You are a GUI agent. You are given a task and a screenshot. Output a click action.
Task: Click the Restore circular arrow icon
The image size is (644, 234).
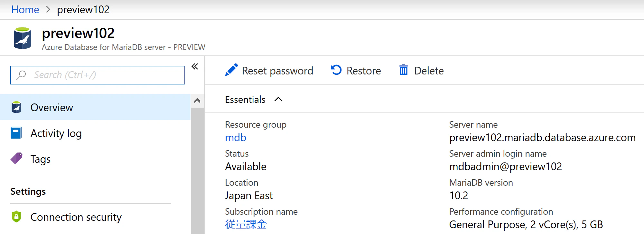click(x=336, y=70)
